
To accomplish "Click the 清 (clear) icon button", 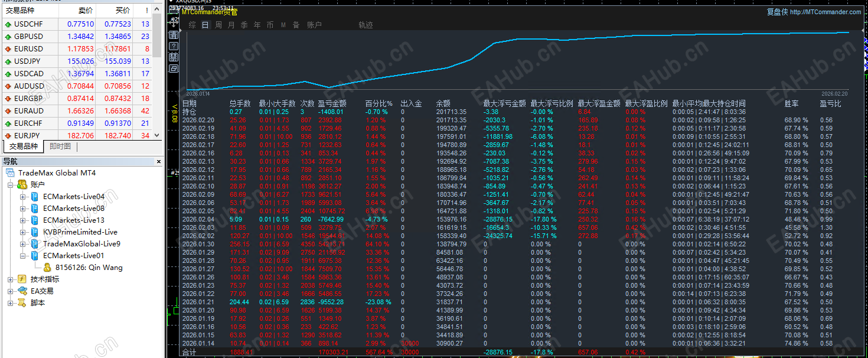I will point(174,35).
